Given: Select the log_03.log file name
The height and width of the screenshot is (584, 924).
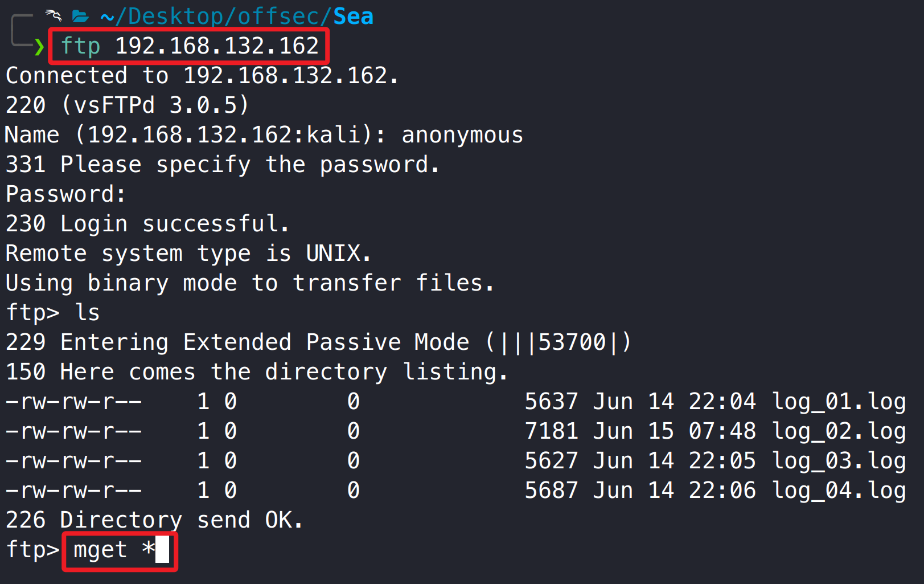Looking at the screenshot, I should (839, 461).
